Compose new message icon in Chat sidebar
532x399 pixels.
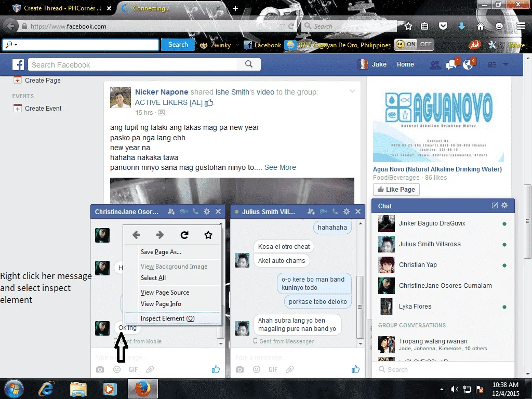click(x=495, y=205)
